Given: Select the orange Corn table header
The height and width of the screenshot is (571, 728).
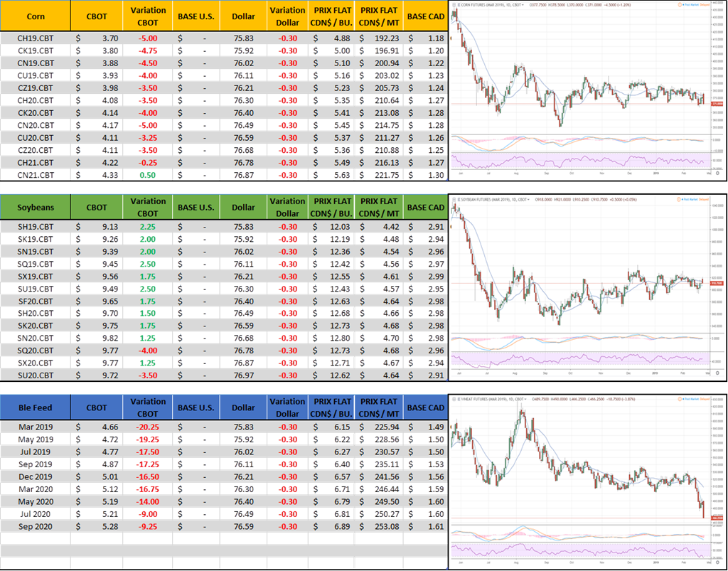Looking at the screenshot, I should 36,16.
